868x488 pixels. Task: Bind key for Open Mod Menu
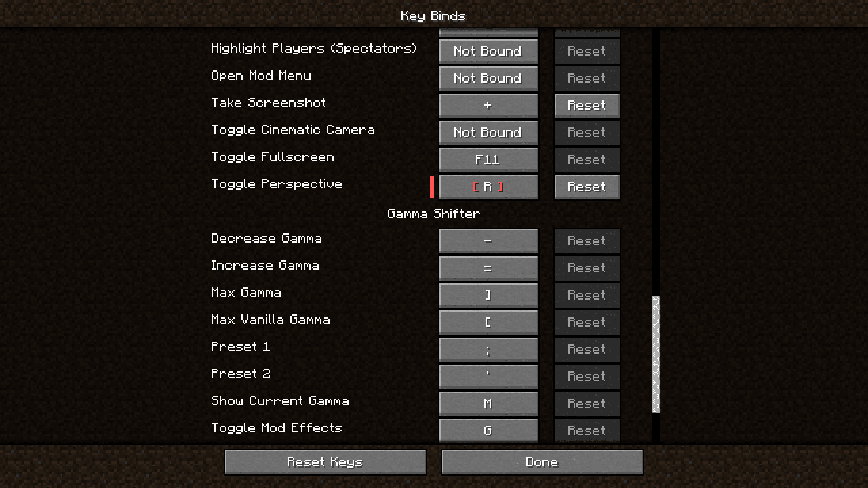tap(488, 78)
